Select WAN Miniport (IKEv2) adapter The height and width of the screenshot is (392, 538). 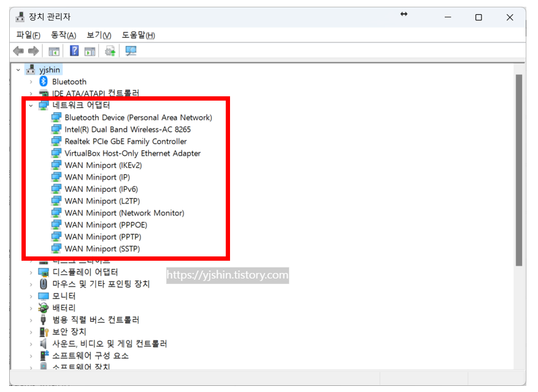pos(103,165)
